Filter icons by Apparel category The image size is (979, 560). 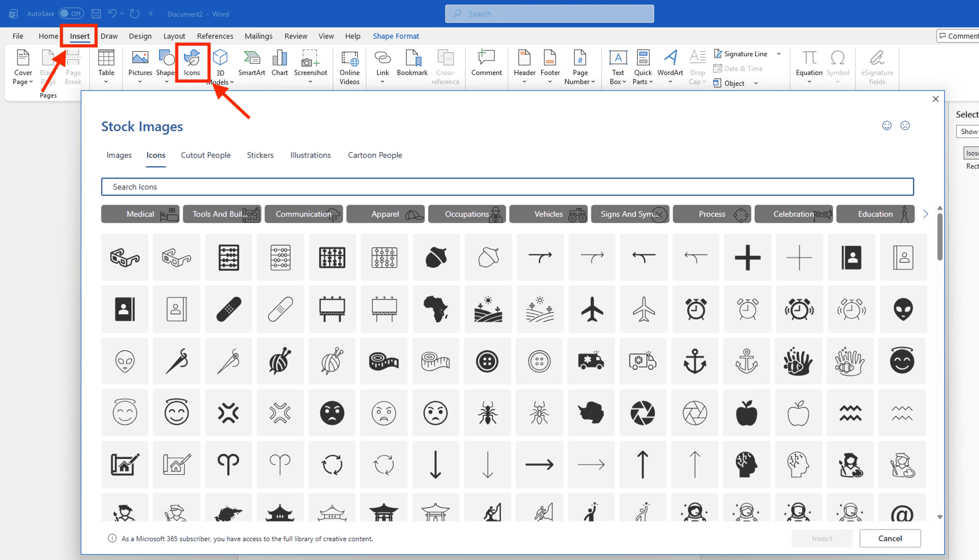pos(385,214)
